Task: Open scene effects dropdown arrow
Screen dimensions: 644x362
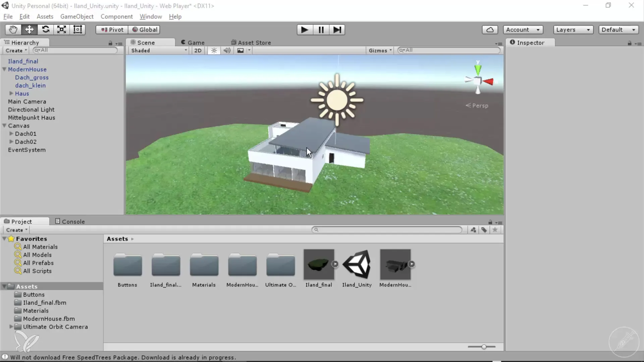Action: point(249,50)
